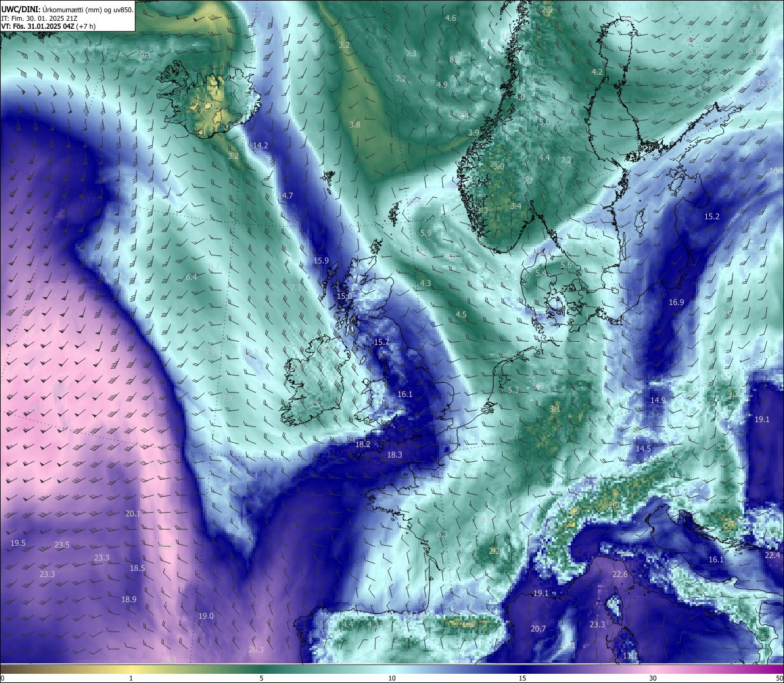Click the map value "5.9" in the North Sea
Image resolution: width=784 pixels, height=683 pixels.
426,233
